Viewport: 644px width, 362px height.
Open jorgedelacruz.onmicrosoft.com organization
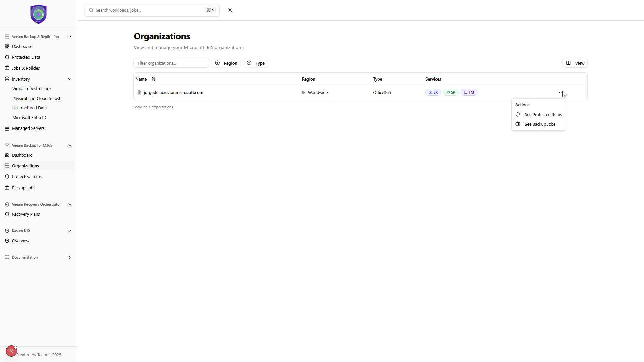click(x=173, y=93)
